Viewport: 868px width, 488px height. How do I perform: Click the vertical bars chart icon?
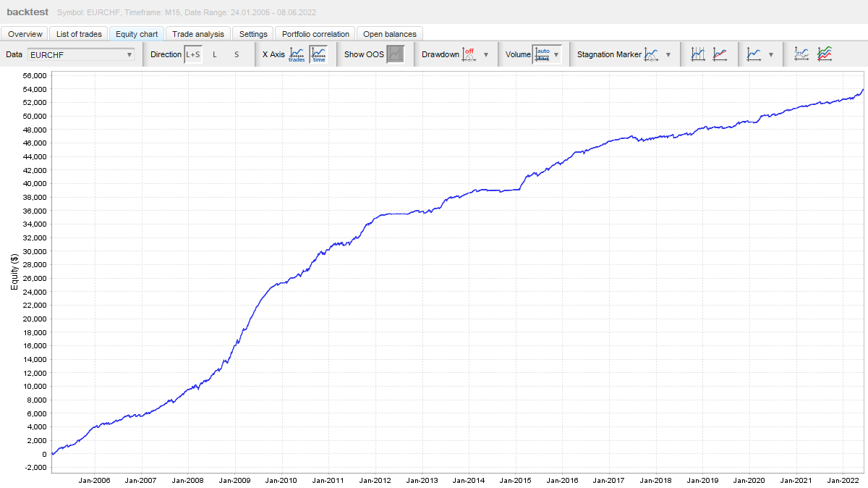(698, 54)
